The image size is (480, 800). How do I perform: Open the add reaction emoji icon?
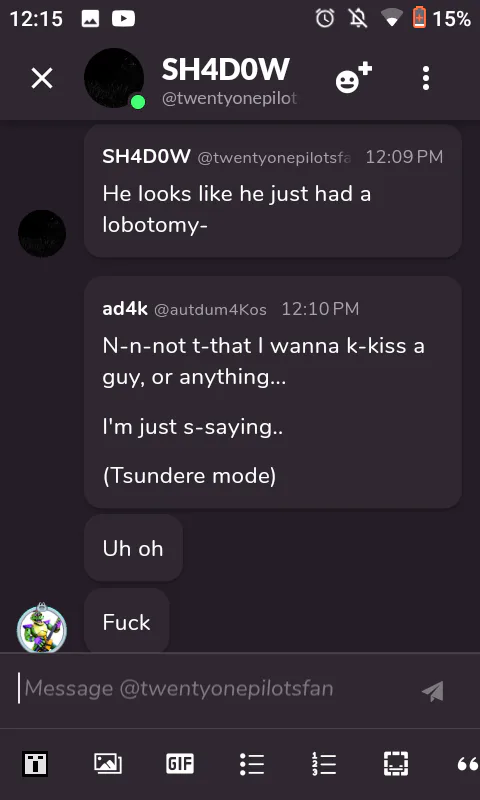coord(353,78)
